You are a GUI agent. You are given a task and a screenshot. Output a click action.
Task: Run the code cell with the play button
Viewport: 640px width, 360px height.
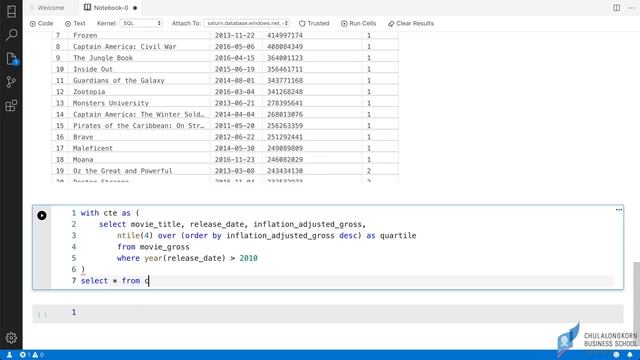pyautogui.click(x=42, y=215)
